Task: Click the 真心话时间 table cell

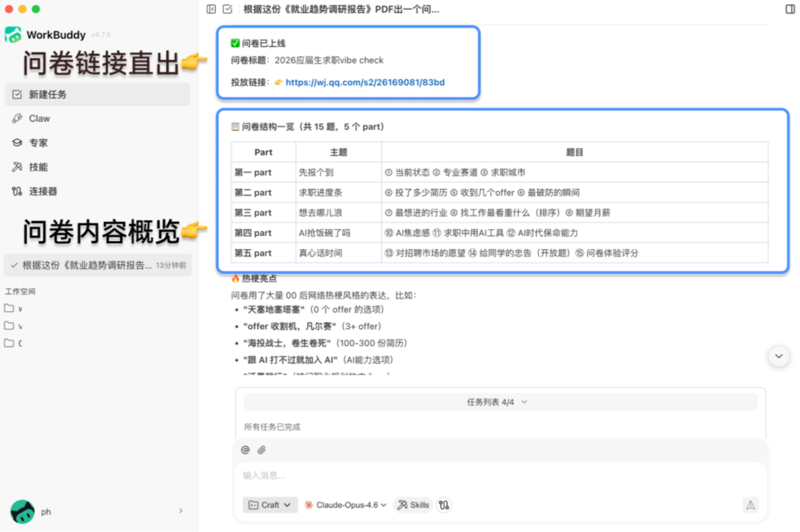Action: click(x=338, y=253)
